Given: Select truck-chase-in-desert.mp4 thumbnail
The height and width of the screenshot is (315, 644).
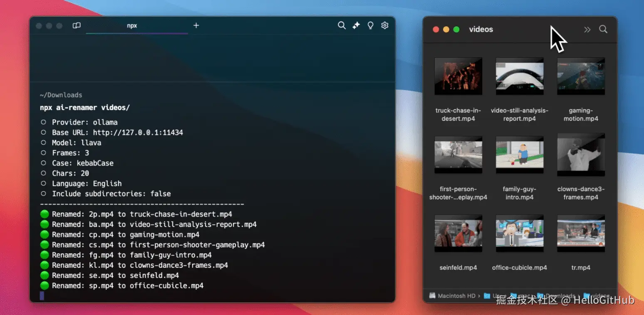Looking at the screenshot, I should [x=458, y=76].
